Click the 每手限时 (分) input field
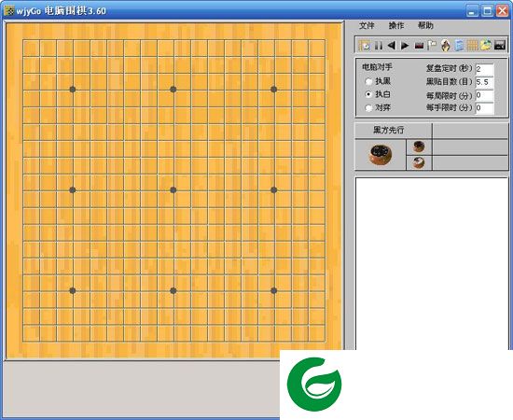Screen dimensions: 513x420 click(484, 107)
